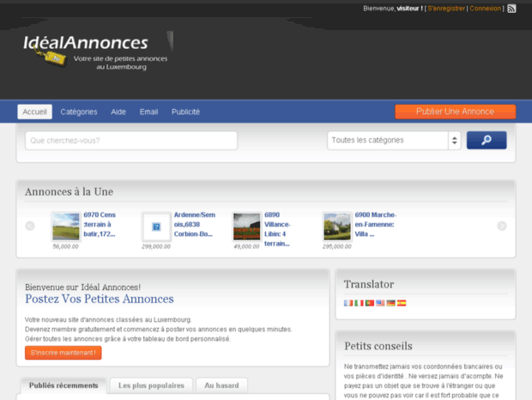Open the 6900 Marche-en-Famenne Villa link
This screenshot has width=532, height=400.
pyautogui.click(x=375, y=224)
